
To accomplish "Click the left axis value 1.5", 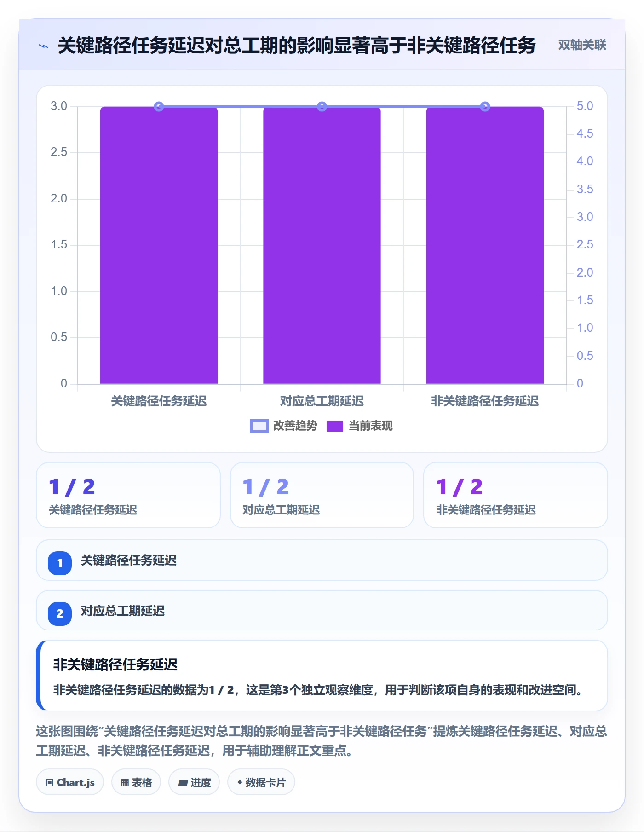I will (59, 245).
